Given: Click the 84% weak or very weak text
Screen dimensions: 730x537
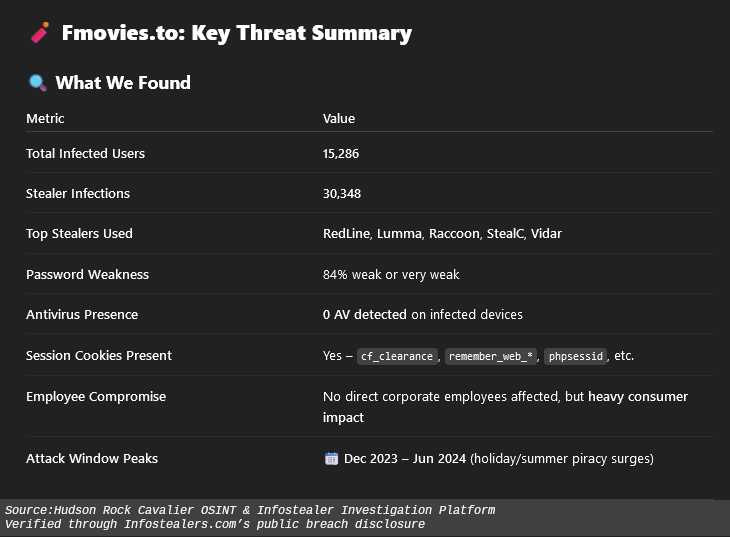Looking at the screenshot, I should tap(391, 274).
